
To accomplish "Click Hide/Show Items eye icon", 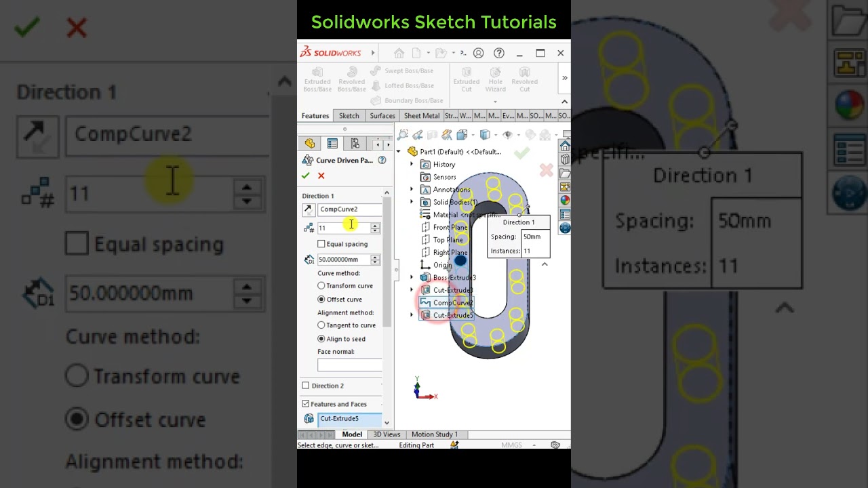I will (x=507, y=135).
